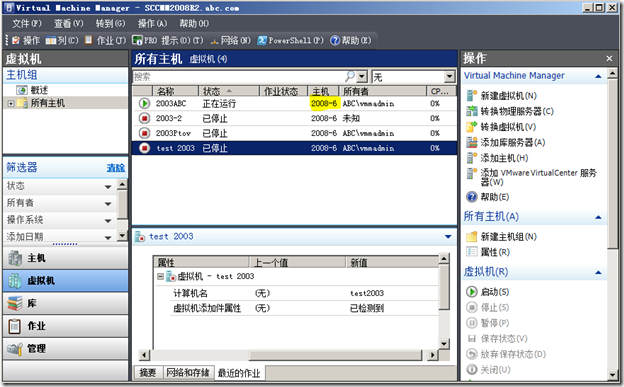
Task: Click in the 搜索 search box
Action: [x=239, y=76]
